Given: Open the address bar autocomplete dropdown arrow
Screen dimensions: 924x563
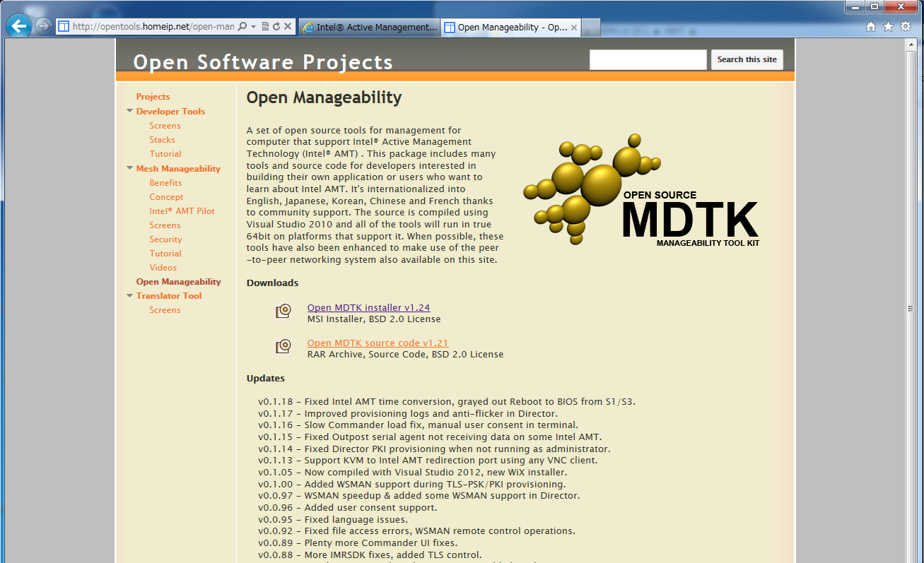Looking at the screenshot, I should coord(253,27).
